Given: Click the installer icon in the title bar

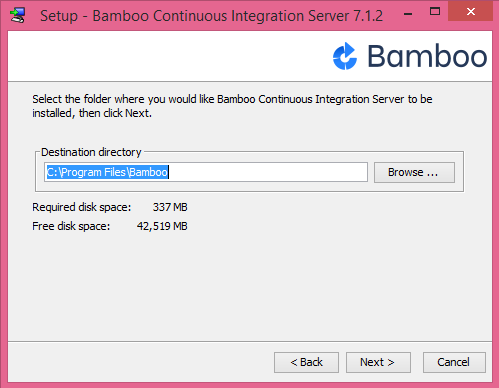Looking at the screenshot, I should coord(17,15).
